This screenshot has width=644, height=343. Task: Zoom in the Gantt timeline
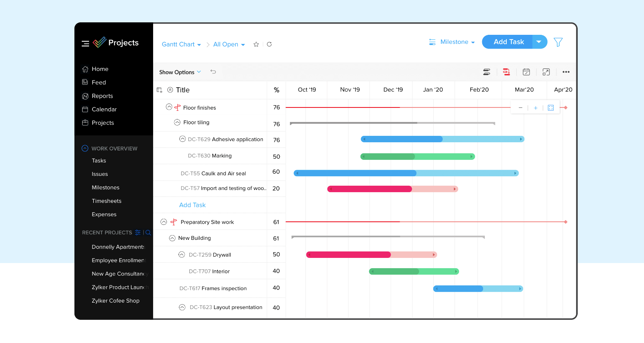click(x=536, y=108)
